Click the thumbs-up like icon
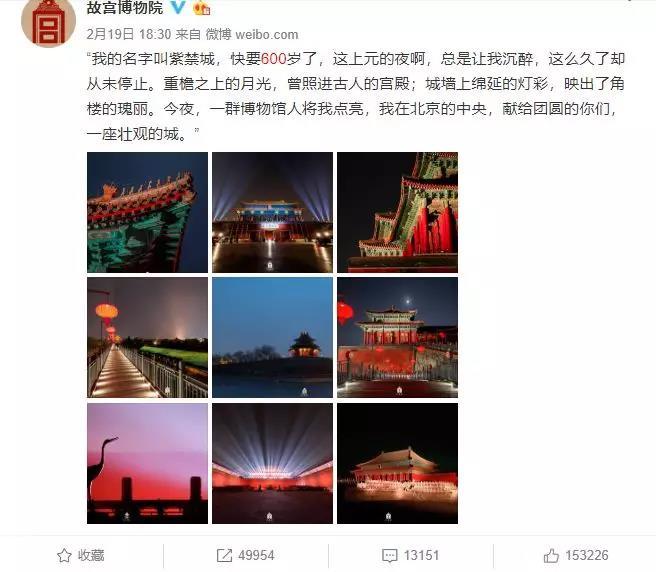 [551, 556]
